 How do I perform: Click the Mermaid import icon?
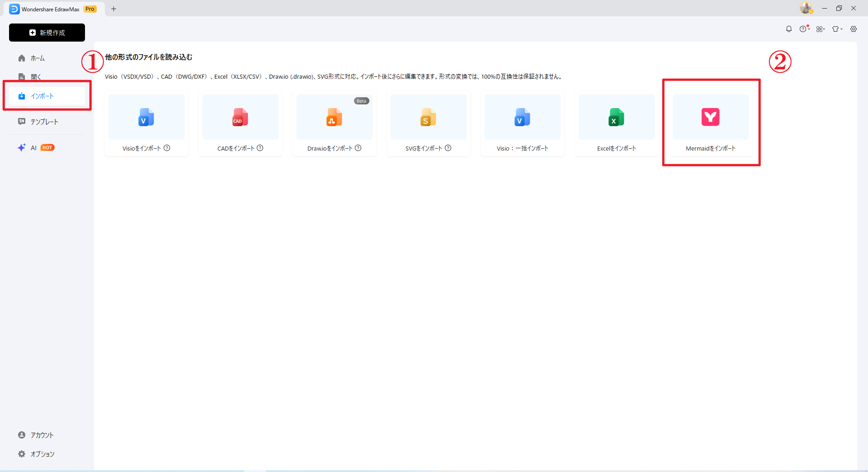click(x=710, y=117)
